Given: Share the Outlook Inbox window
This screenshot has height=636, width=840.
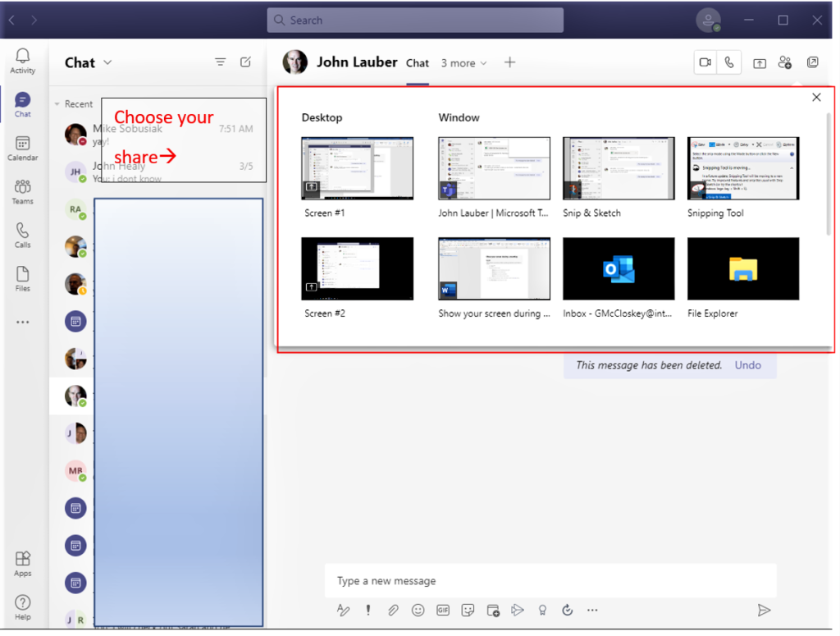Looking at the screenshot, I should click(x=619, y=268).
